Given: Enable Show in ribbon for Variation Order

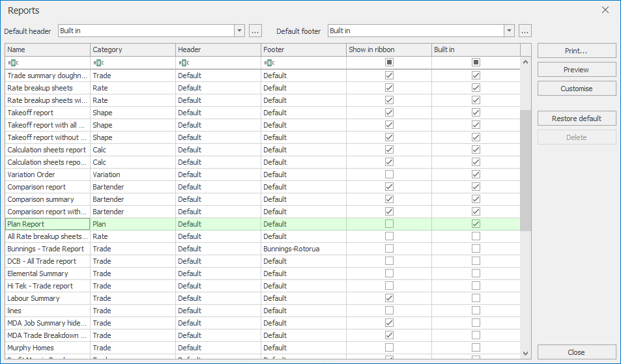Looking at the screenshot, I should pos(389,175).
